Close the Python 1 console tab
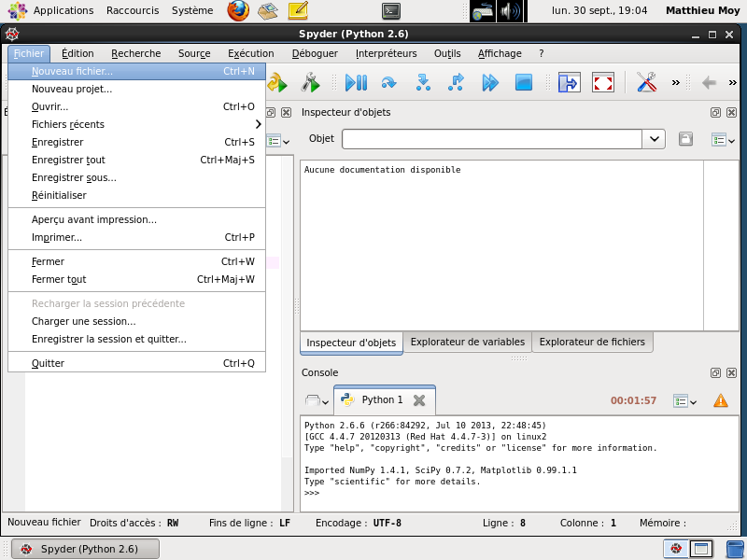 [x=419, y=400]
